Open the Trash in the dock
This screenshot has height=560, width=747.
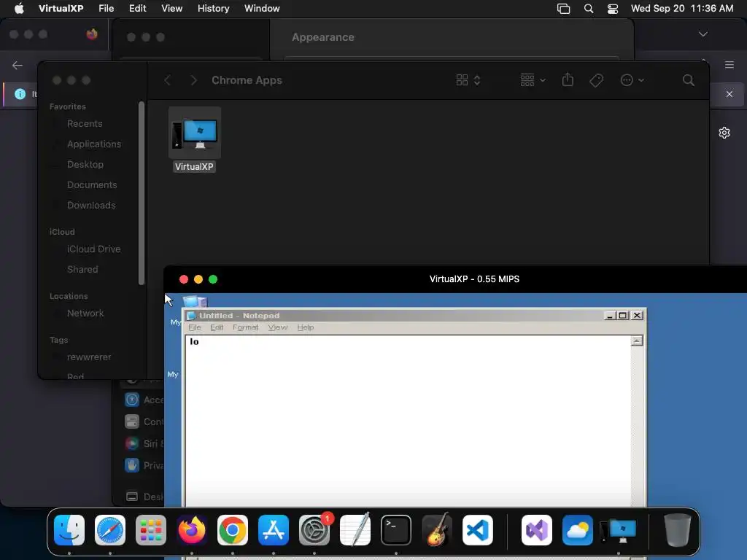(x=678, y=530)
